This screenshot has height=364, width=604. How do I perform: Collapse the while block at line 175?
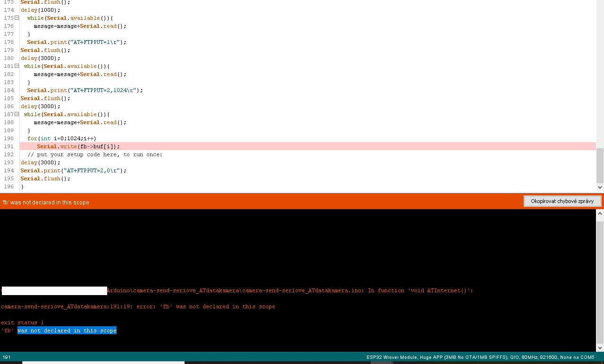[17, 18]
